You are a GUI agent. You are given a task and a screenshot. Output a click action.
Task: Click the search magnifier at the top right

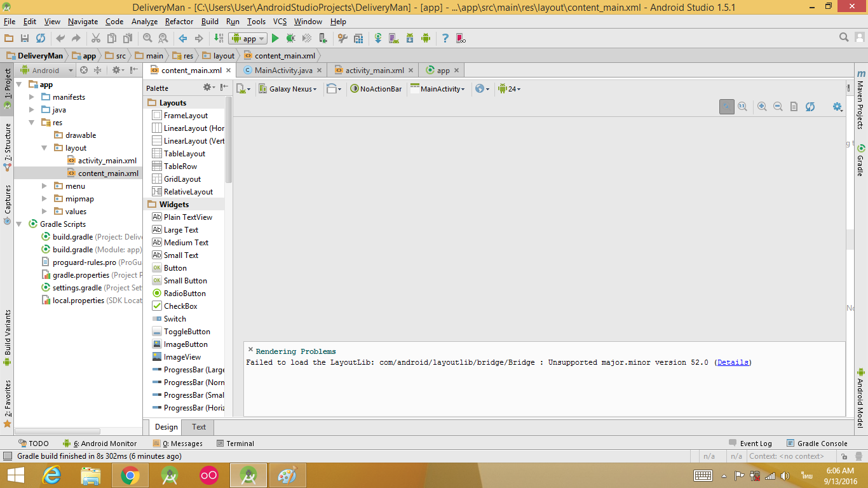(844, 38)
